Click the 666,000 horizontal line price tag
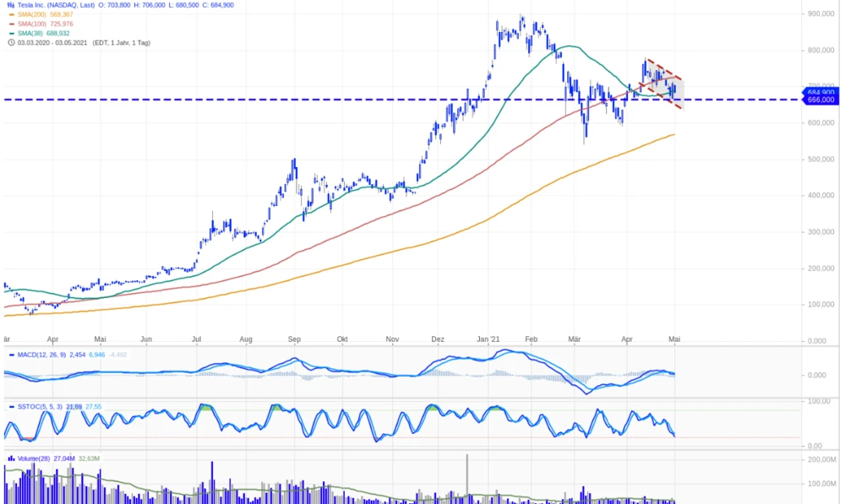Screen dimensions: 845x504 (x=820, y=100)
